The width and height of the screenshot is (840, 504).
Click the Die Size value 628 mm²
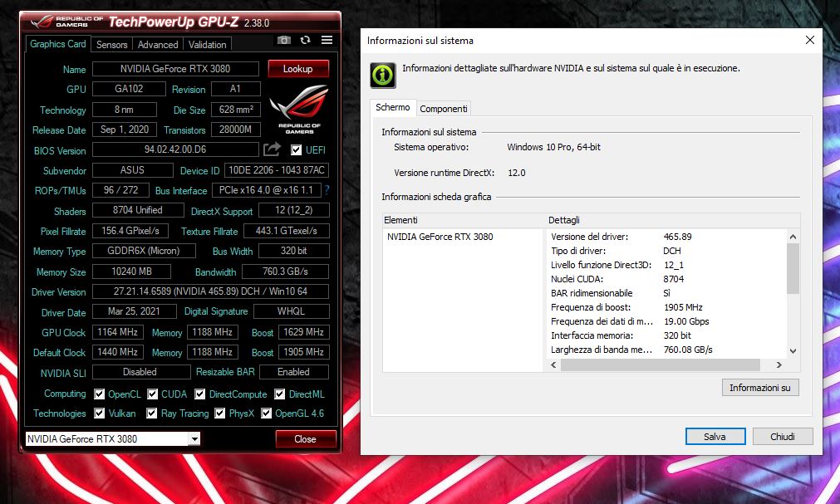pyautogui.click(x=236, y=110)
